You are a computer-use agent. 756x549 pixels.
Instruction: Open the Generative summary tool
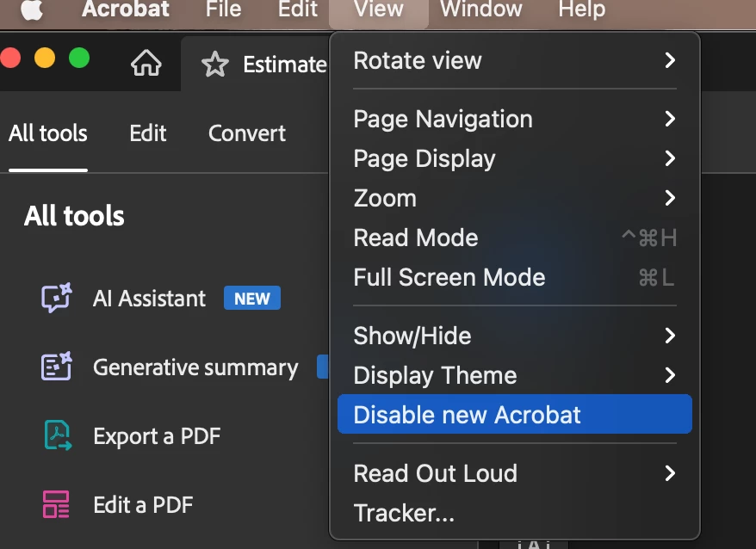[195, 367]
